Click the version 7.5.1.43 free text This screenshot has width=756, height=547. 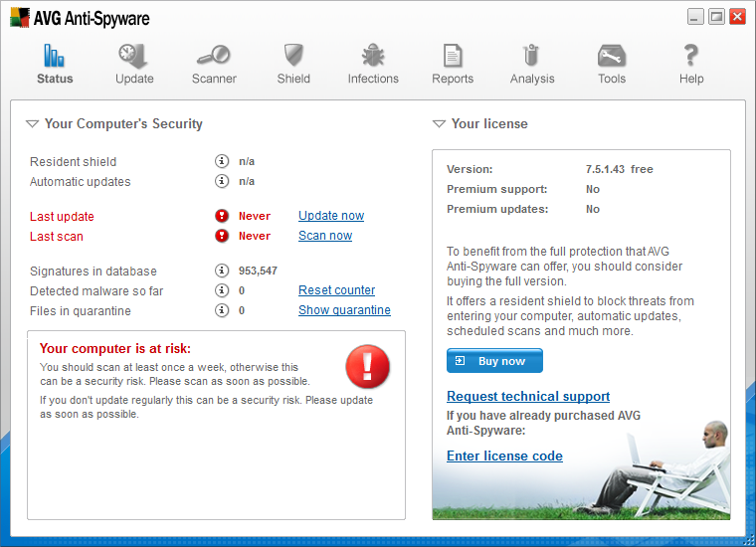pyautogui.click(x=619, y=169)
